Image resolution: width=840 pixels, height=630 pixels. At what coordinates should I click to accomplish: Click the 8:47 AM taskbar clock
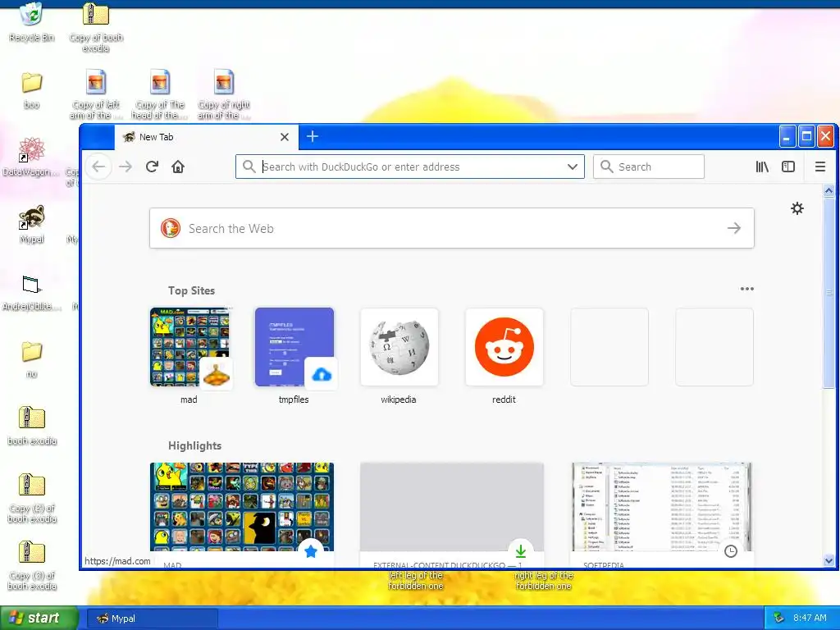pyautogui.click(x=810, y=619)
